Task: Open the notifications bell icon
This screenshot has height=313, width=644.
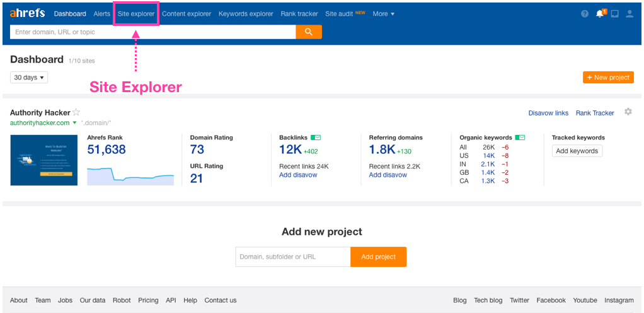Action: [x=600, y=14]
